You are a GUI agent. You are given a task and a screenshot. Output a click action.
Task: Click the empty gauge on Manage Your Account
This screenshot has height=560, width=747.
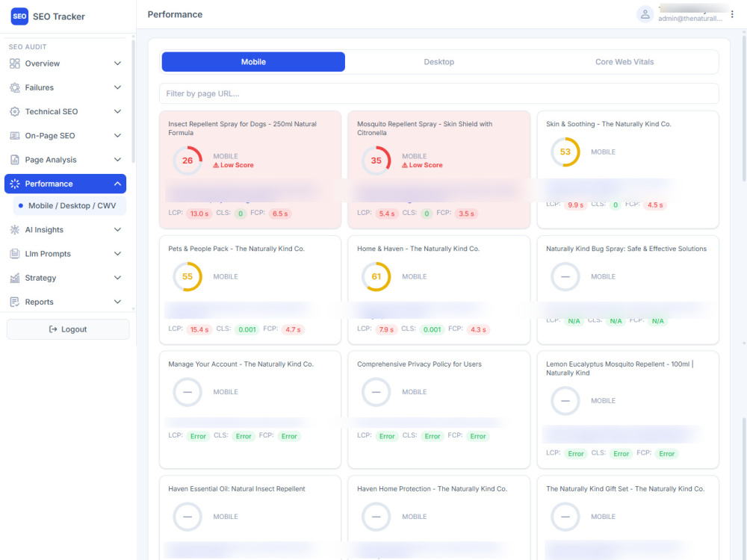pos(187,392)
